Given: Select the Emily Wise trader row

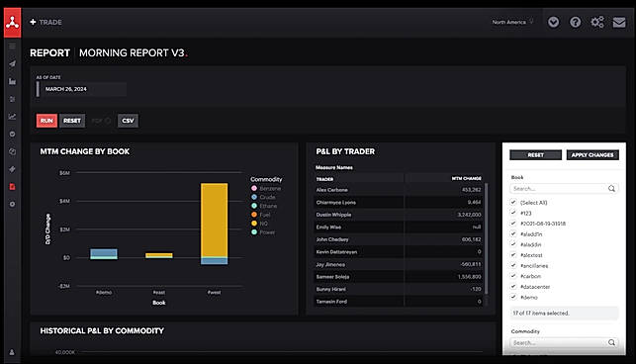Looking at the screenshot, I should [x=399, y=227].
